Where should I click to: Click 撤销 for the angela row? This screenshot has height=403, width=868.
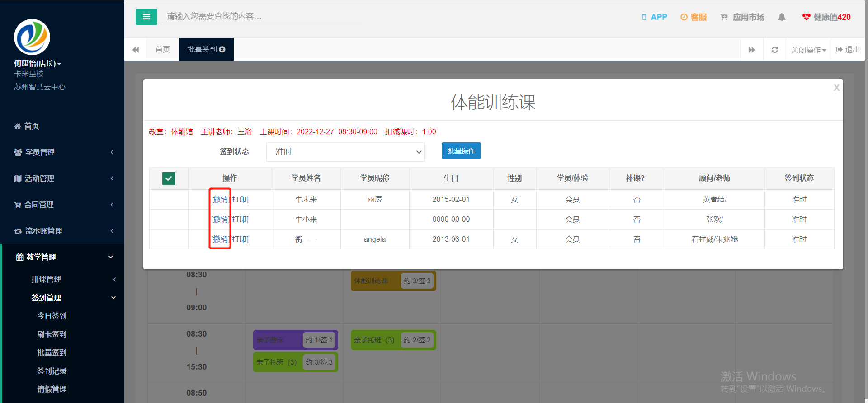coord(221,239)
